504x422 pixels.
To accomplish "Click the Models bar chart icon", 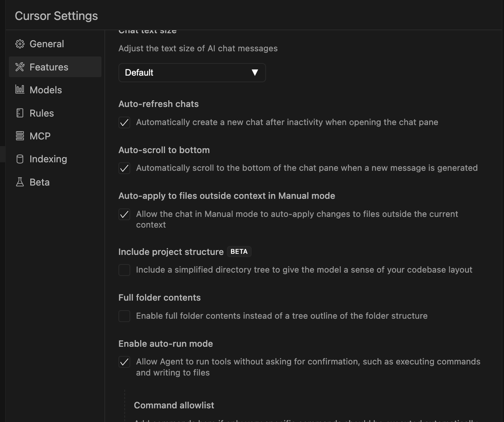I will 20,90.
